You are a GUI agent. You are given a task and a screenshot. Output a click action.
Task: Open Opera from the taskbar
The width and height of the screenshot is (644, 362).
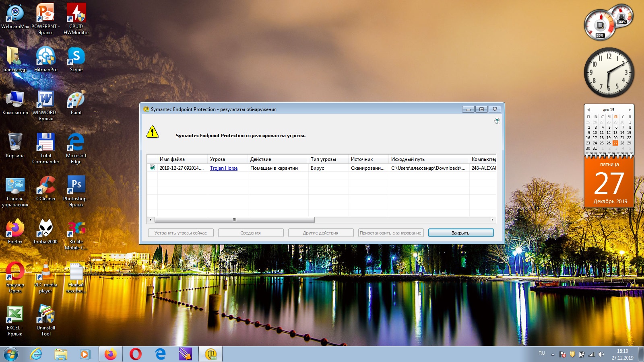click(135, 354)
